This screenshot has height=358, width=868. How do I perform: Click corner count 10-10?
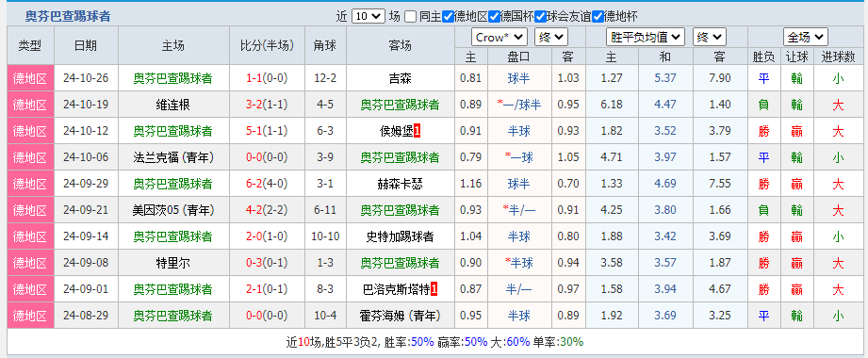[325, 236]
